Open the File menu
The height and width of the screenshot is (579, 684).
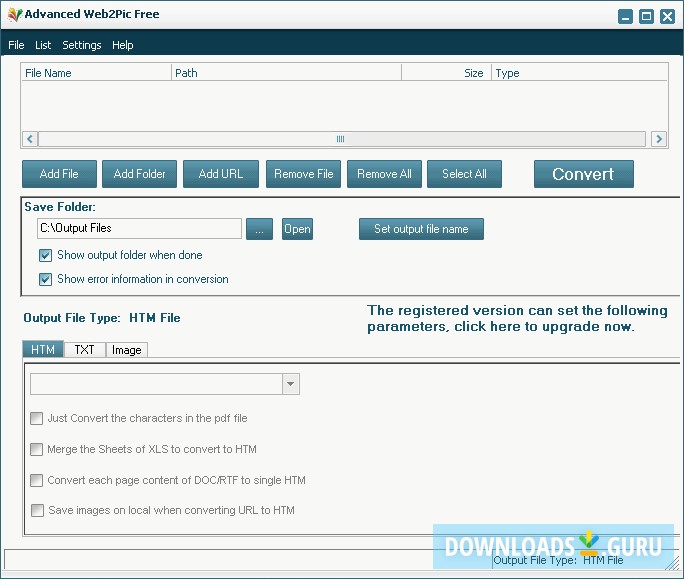coord(16,45)
